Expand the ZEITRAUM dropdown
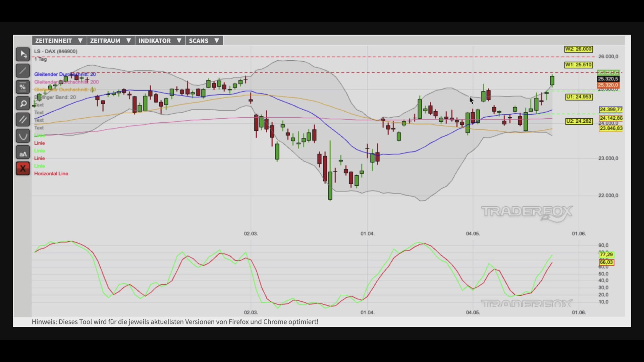Viewport: 644px width, 362px height. [x=111, y=41]
